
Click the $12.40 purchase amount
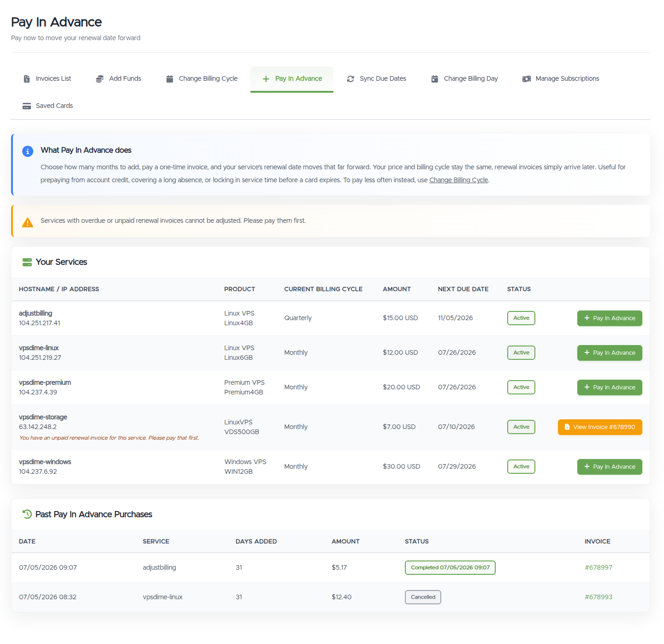342,597
